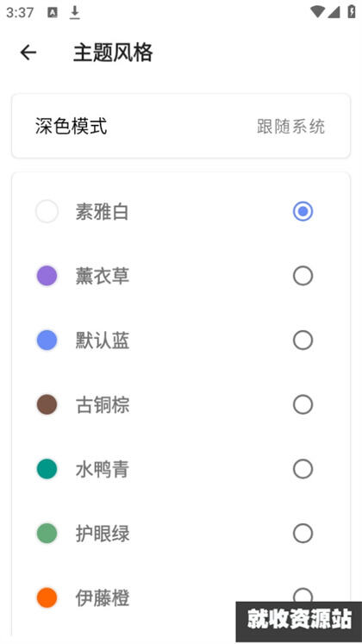Open the 跟随系统 dark mode selector

coord(291,126)
